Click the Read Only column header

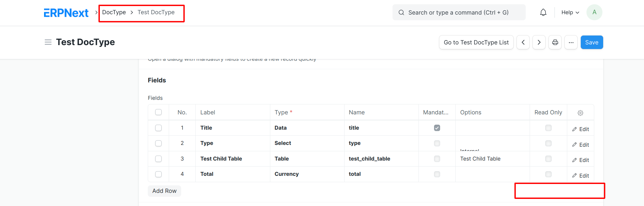coord(548,112)
